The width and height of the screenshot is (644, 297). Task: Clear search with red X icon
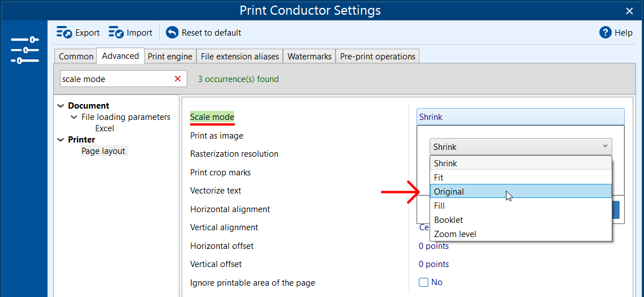pos(178,79)
